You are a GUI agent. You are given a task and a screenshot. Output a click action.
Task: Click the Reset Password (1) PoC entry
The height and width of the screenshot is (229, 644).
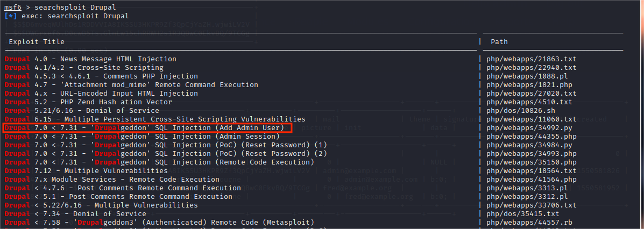click(166, 145)
